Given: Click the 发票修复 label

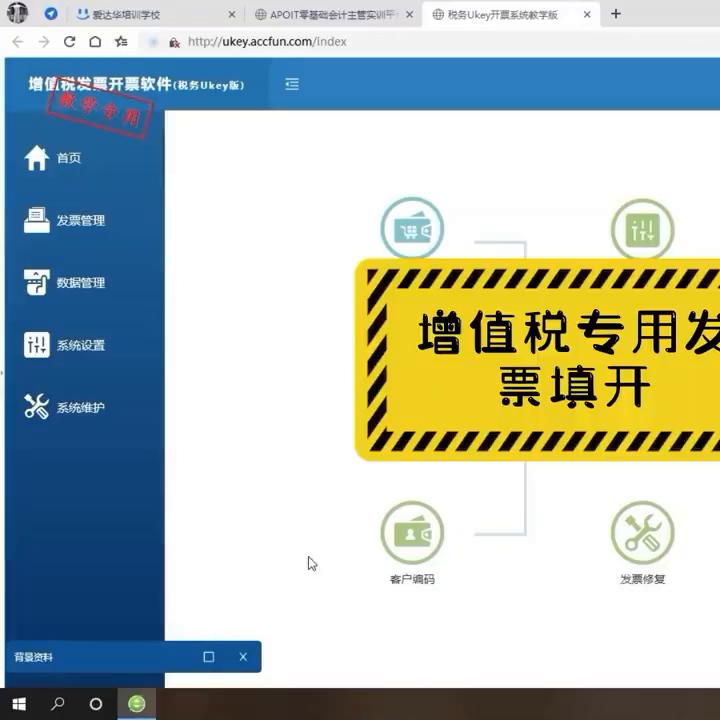Looking at the screenshot, I should click(642, 579).
